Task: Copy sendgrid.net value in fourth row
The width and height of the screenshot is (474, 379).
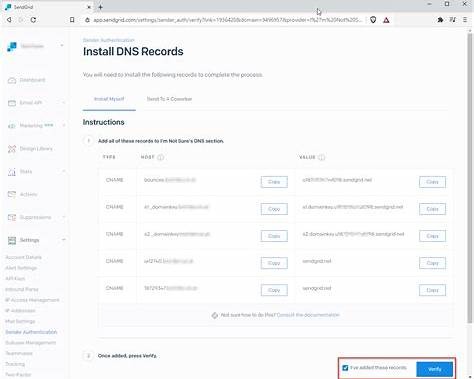Action: [432, 263]
